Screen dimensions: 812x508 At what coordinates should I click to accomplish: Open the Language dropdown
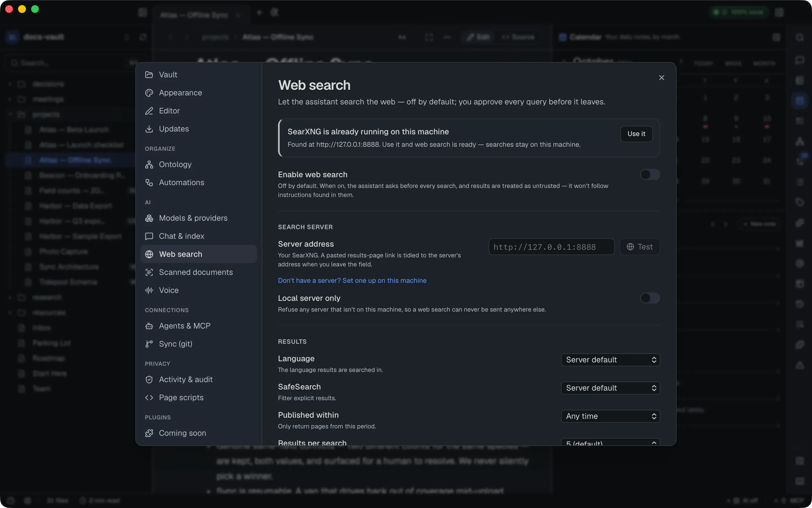(x=610, y=360)
